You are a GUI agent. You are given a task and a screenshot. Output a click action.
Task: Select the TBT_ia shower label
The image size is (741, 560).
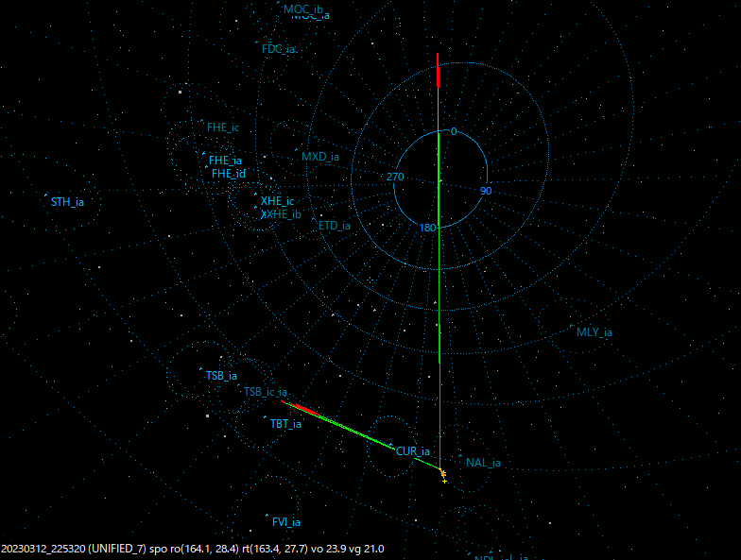[x=285, y=424]
